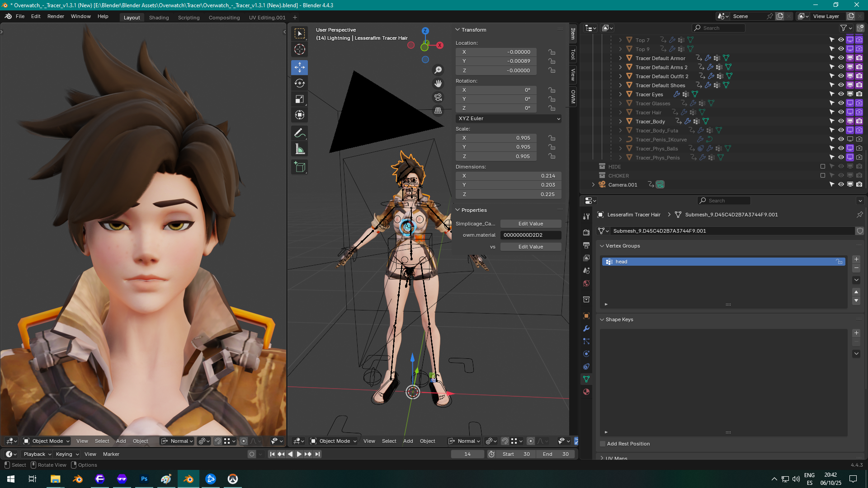Expand Tracer Default Armor in outliner

point(620,58)
